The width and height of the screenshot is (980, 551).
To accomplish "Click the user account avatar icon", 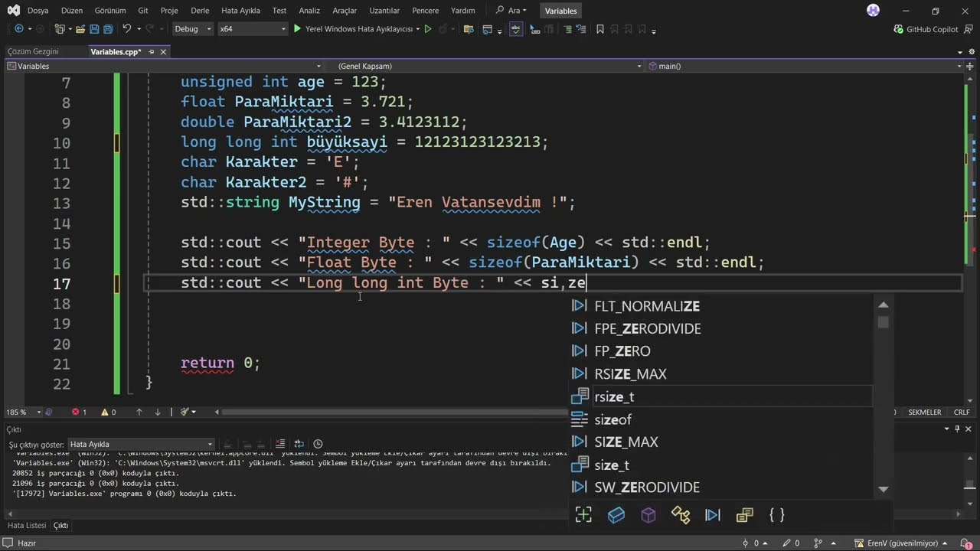I will 873,11.
